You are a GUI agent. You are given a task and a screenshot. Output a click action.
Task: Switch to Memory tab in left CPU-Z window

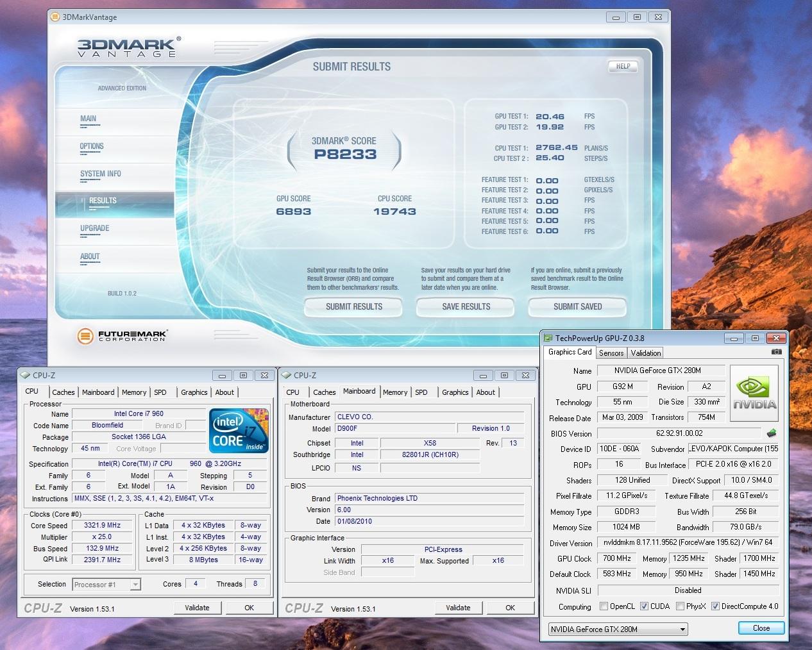[x=134, y=392]
